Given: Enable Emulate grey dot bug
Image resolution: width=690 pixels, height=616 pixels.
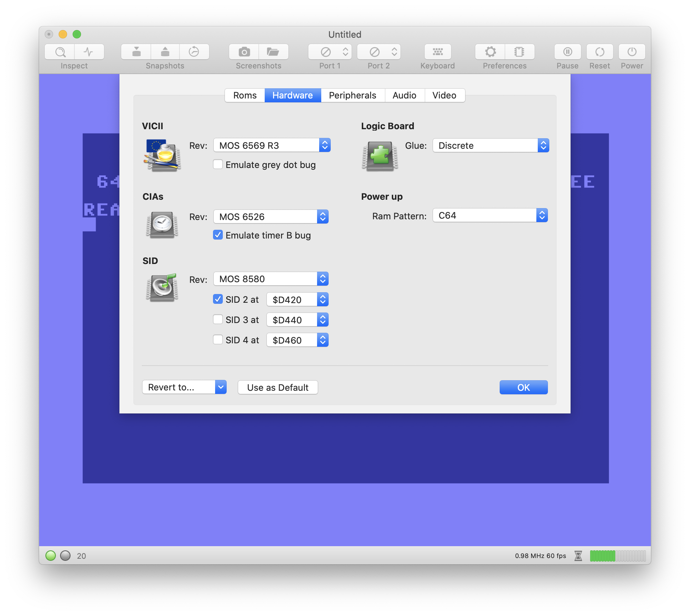Looking at the screenshot, I should click(x=218, y=164).
